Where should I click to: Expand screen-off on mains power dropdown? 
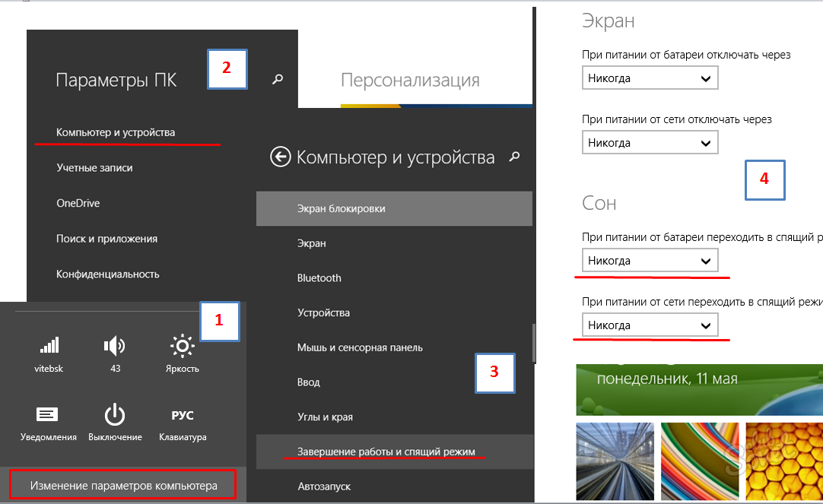(x=650, y=143)
